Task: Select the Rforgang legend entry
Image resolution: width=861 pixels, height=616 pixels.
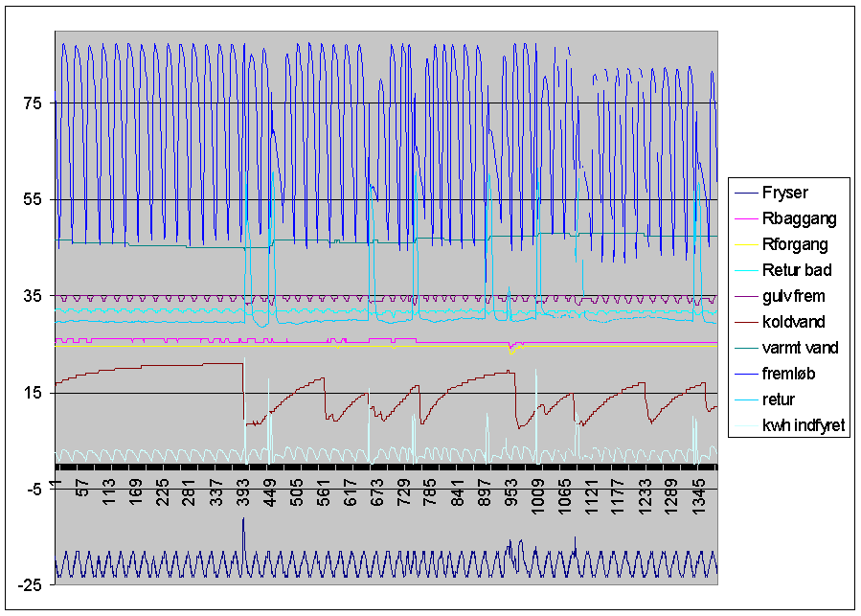Action: click(x=795, y=244)
